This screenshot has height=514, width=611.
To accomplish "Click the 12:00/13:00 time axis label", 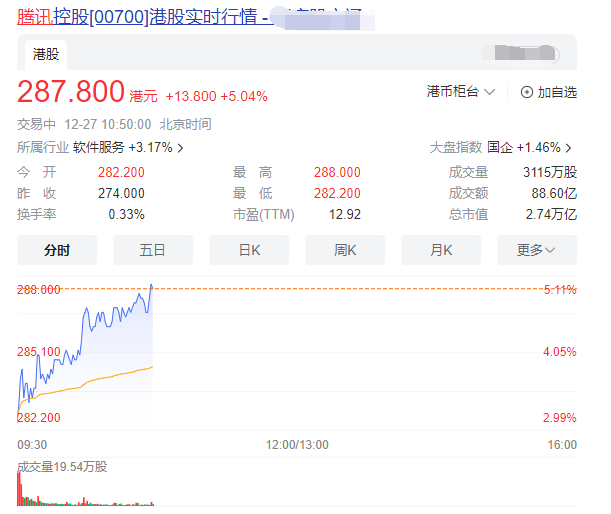I will click(297, 445).
